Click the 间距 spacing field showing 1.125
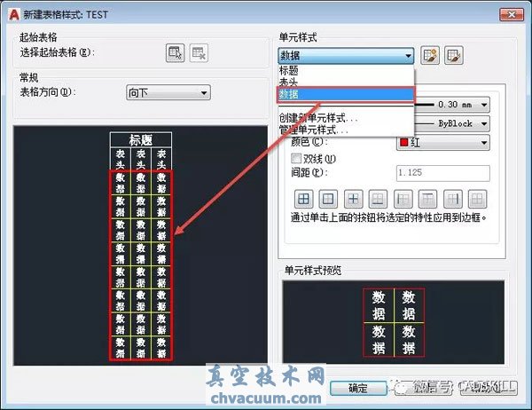Screen dimensions: 532x410 point(443,173)
